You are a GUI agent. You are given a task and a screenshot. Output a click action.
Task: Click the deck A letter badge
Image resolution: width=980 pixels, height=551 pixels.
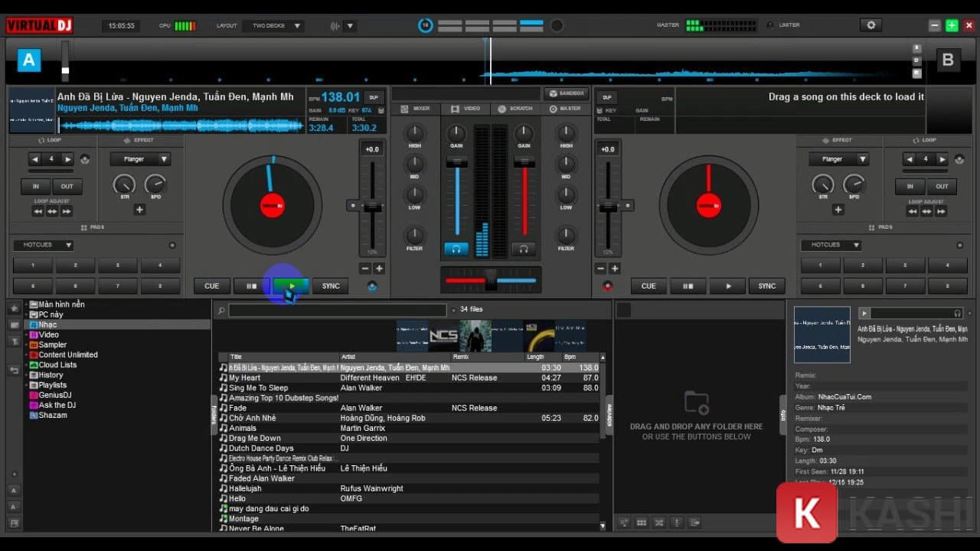(29, 60)
